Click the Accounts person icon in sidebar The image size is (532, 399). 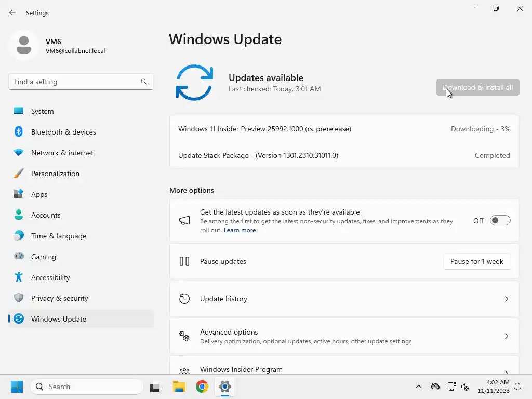(19, 215)
